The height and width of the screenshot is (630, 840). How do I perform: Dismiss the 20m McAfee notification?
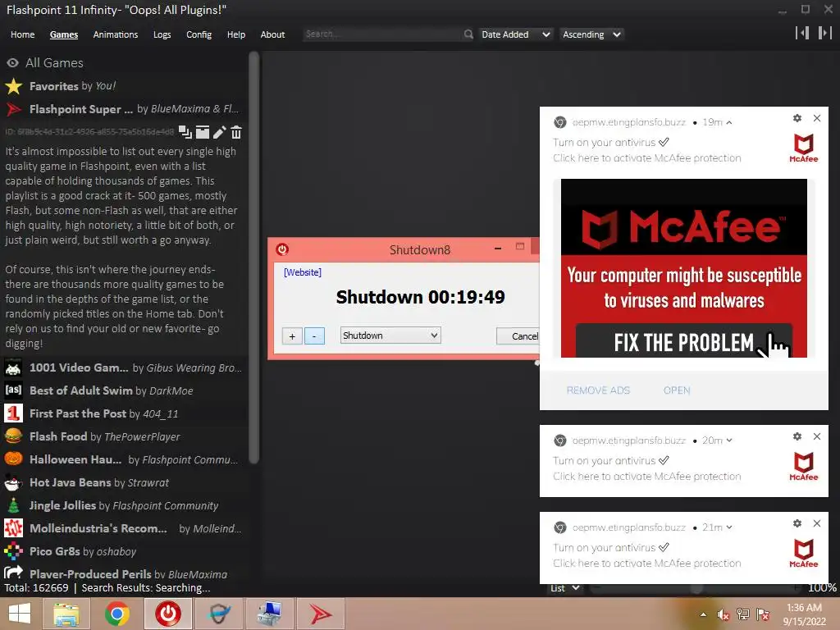tap(817, 436)
